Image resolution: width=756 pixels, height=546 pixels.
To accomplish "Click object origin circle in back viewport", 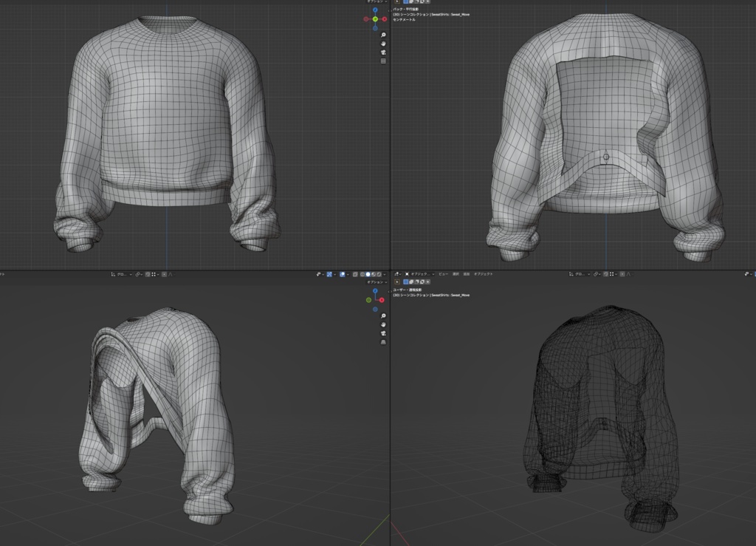I will click(606, 157).
